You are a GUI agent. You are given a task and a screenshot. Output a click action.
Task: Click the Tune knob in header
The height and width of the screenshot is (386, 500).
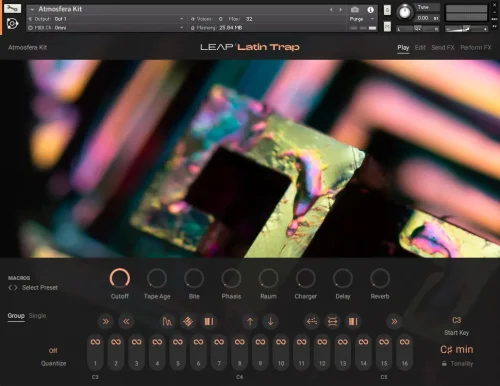point(405,12)
